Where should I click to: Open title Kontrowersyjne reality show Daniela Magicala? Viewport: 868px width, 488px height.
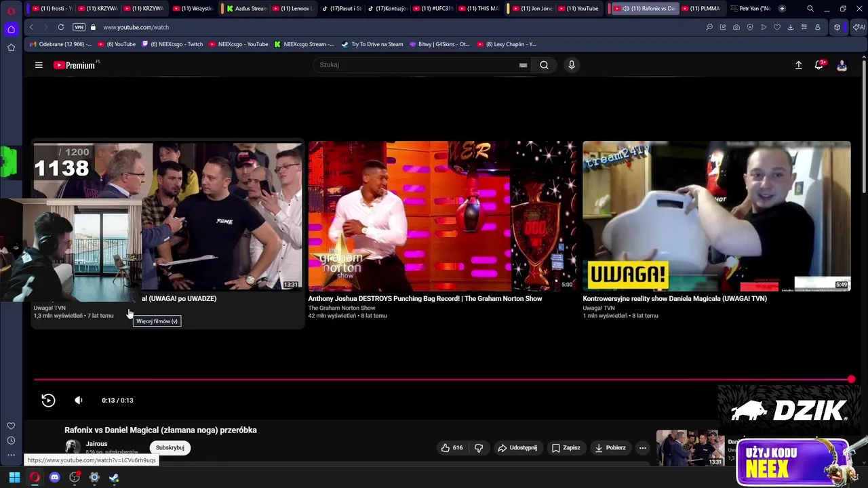pyautogui.click(x=675, y=299)
